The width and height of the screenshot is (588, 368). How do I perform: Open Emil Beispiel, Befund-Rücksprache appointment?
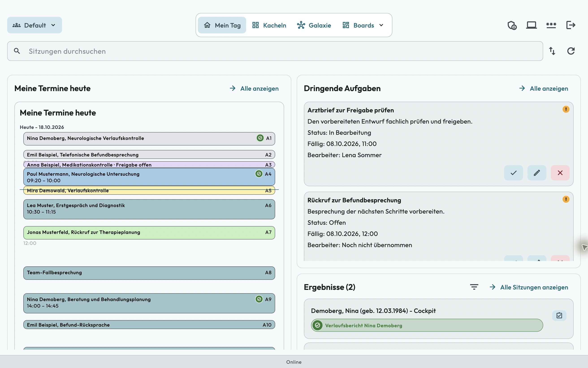(149, 325)
